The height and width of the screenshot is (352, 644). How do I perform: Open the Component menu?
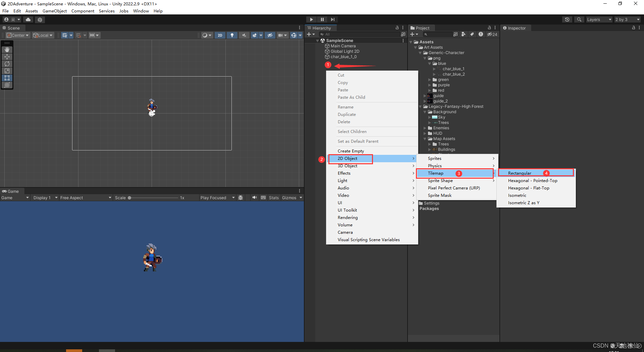83,11
